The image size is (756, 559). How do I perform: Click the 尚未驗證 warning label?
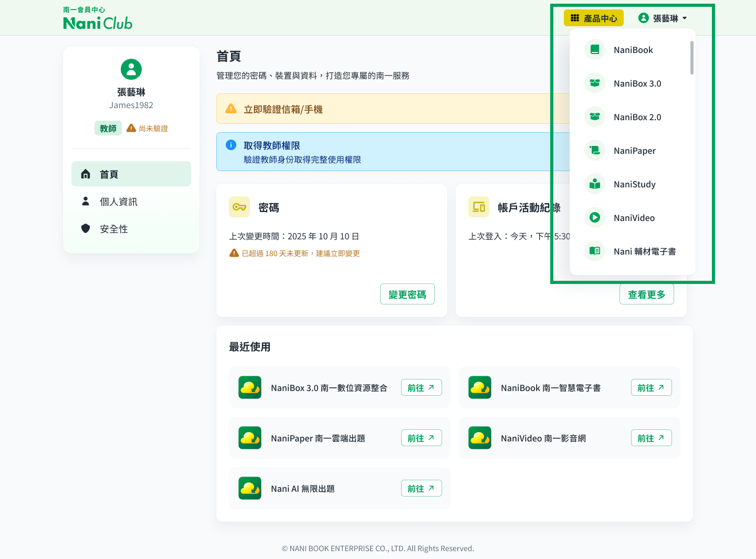(x=148, y=128)
